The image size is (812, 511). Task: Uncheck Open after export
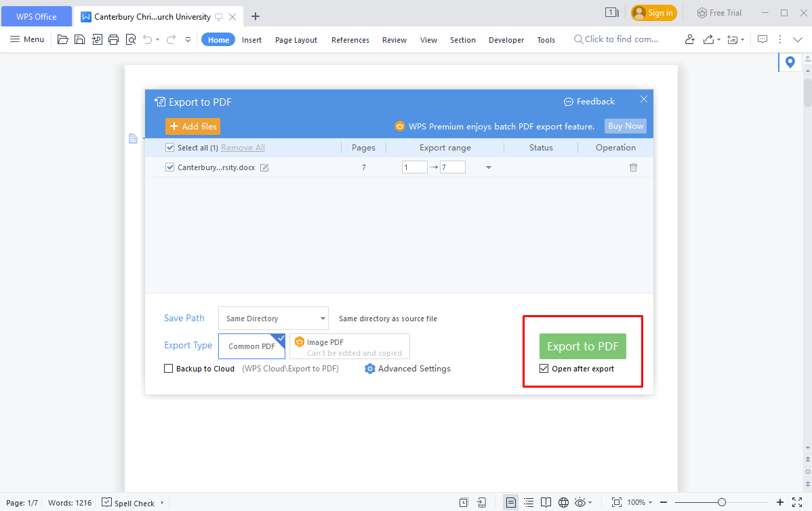point(544,368)
